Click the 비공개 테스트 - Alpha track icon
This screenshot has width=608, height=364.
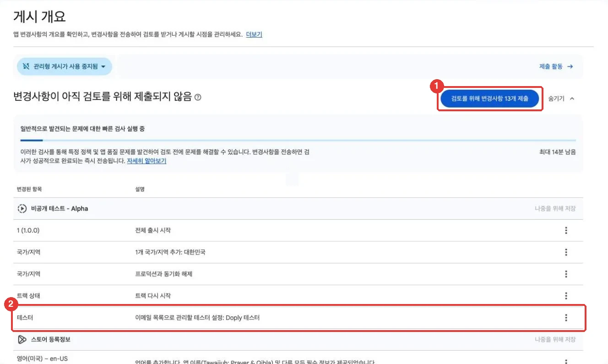[x=22, y=208]
